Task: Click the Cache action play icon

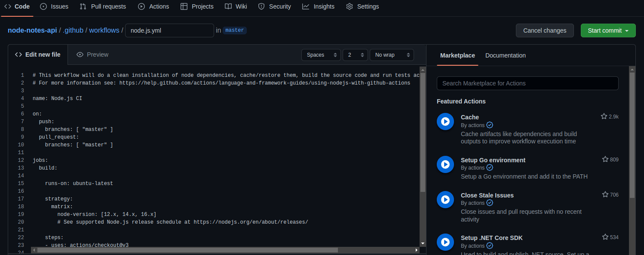Action: (445, 121)
